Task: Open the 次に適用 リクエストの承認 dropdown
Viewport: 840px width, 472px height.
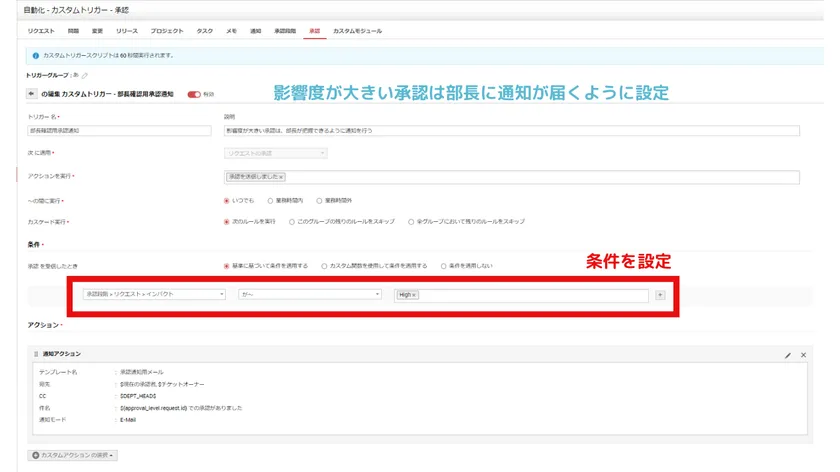Action: tap(275, 153)
